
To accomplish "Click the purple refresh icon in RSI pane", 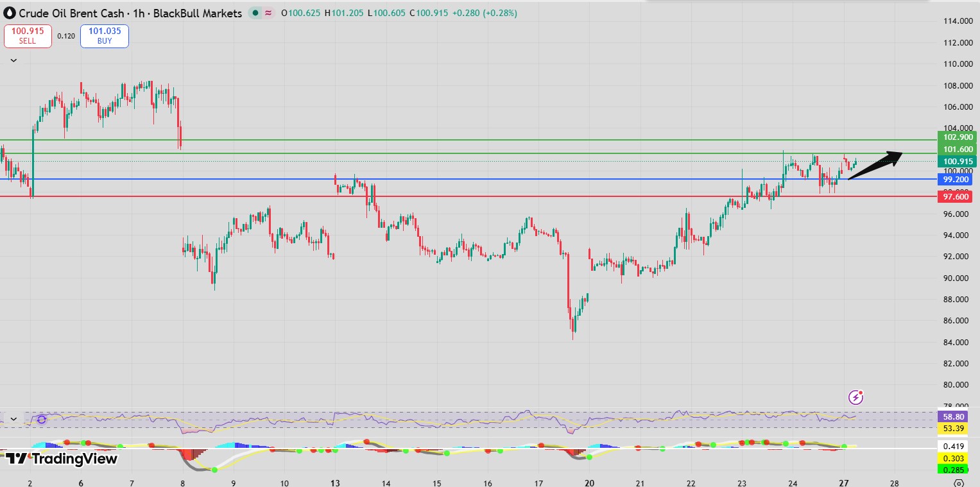I will (42, 419).
